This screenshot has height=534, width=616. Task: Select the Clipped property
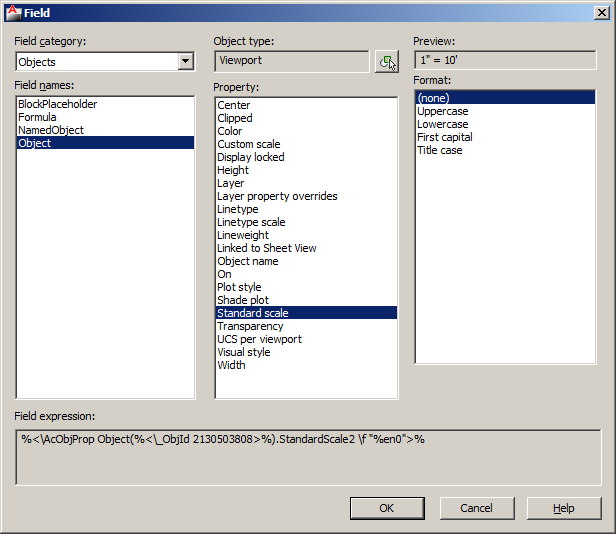[306, 118]
